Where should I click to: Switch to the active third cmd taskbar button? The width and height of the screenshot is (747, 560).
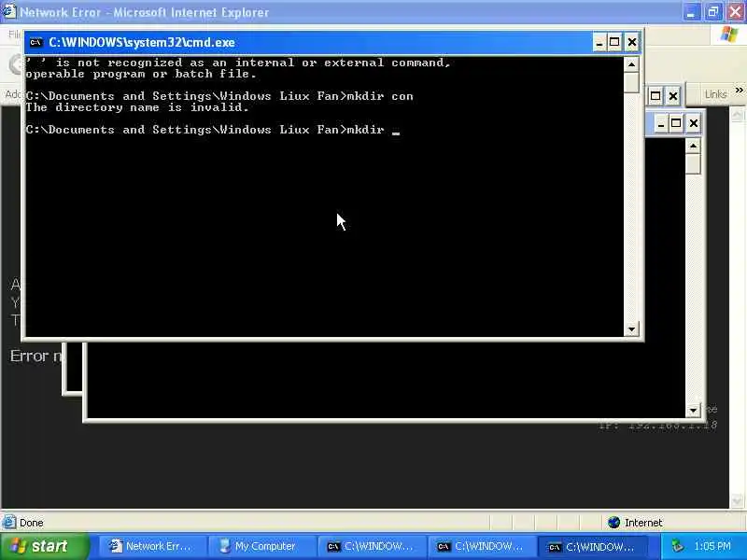click(593, 546)
